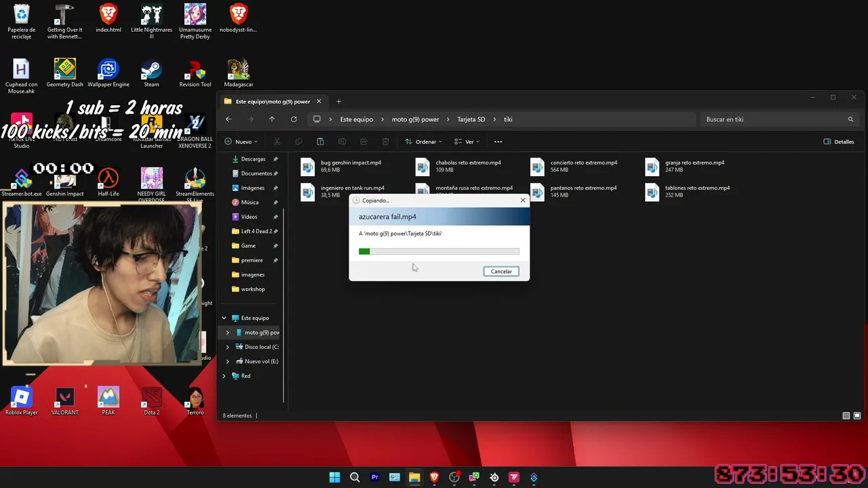The height and width of the screenshot is (488, 868).
Task: Toggle the Detalles pane
Action: 839,142
